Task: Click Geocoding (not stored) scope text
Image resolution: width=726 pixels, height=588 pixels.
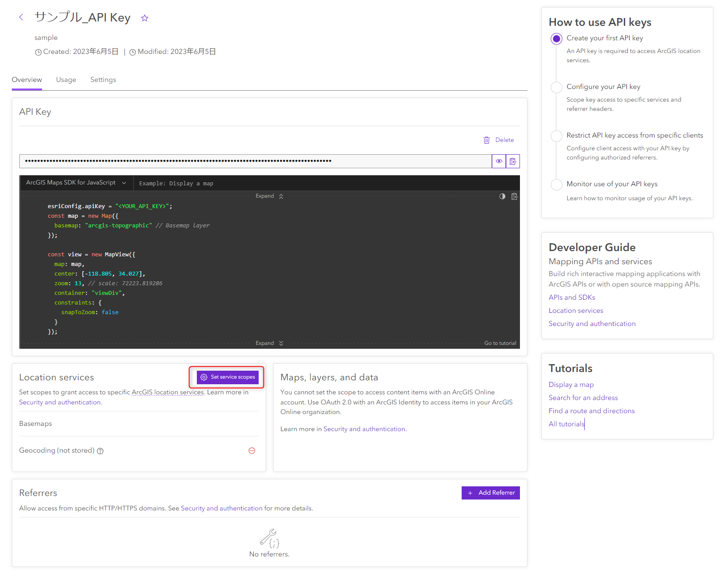Action: pos(57,450)
